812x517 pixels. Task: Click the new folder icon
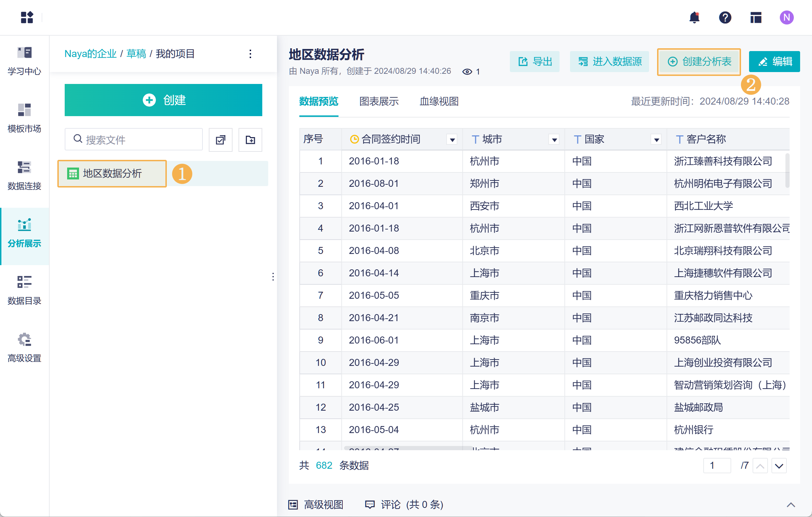250,140
